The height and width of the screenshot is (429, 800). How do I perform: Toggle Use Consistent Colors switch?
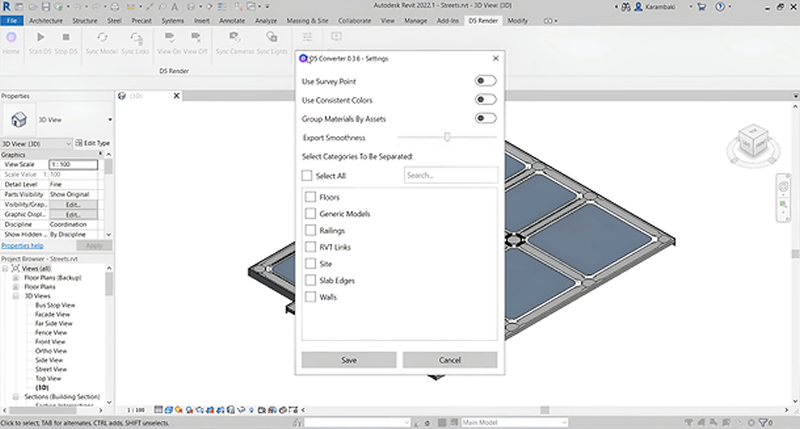(x=485, y=99)
